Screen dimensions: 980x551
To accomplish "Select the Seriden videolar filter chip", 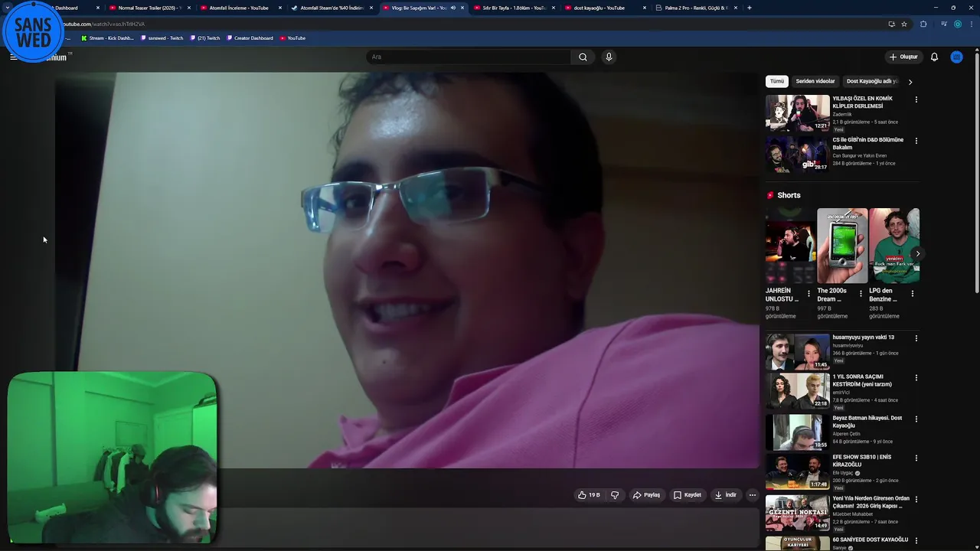I will [815, 81].
